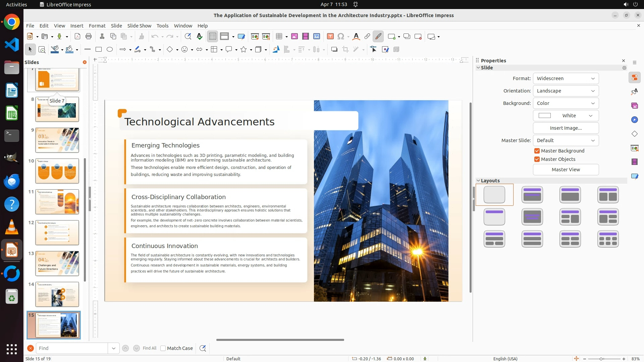Image resolution: width=644 pixels, height=362 pixels.
Task: Open the Master Slide dropdown
Action: tap(566, 140)
